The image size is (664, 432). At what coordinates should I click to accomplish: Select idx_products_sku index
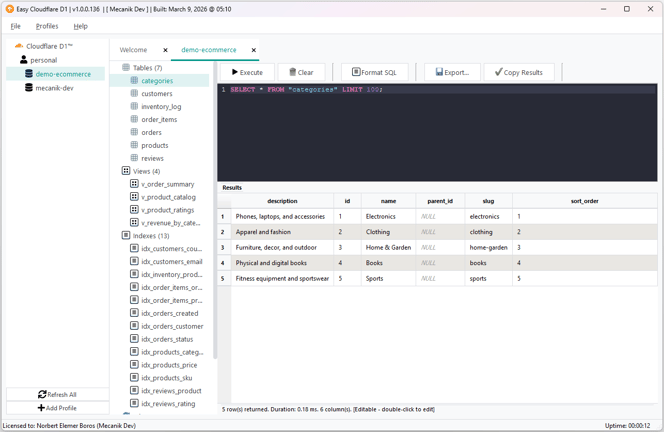pyautogui.click(x=166, y=378)
